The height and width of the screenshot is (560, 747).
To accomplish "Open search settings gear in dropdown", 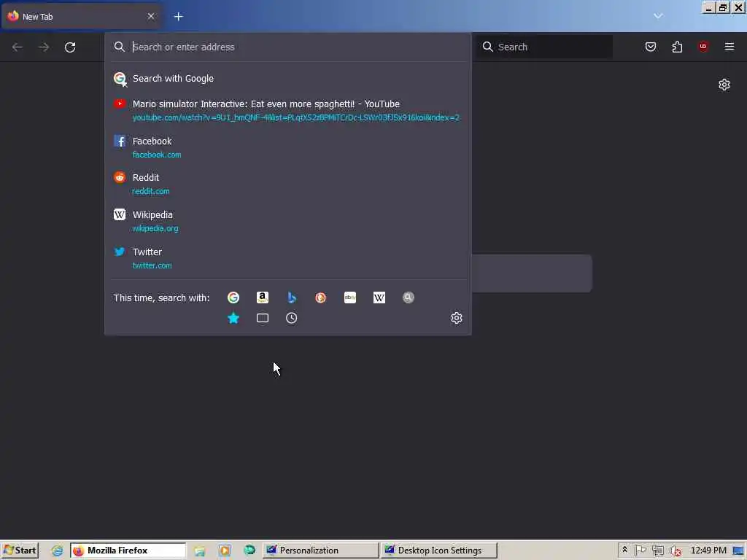I will click(x=457, y=318).
